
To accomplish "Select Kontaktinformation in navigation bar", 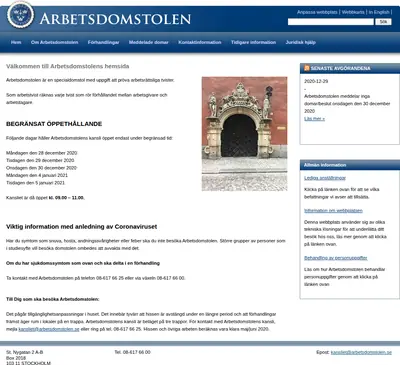I will (x=200, y=42).
